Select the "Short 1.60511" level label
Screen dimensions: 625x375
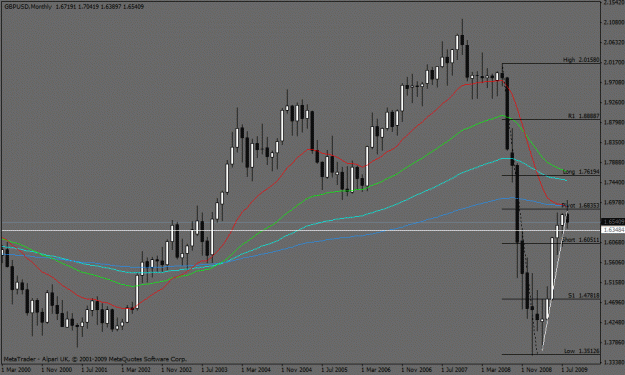580,240
